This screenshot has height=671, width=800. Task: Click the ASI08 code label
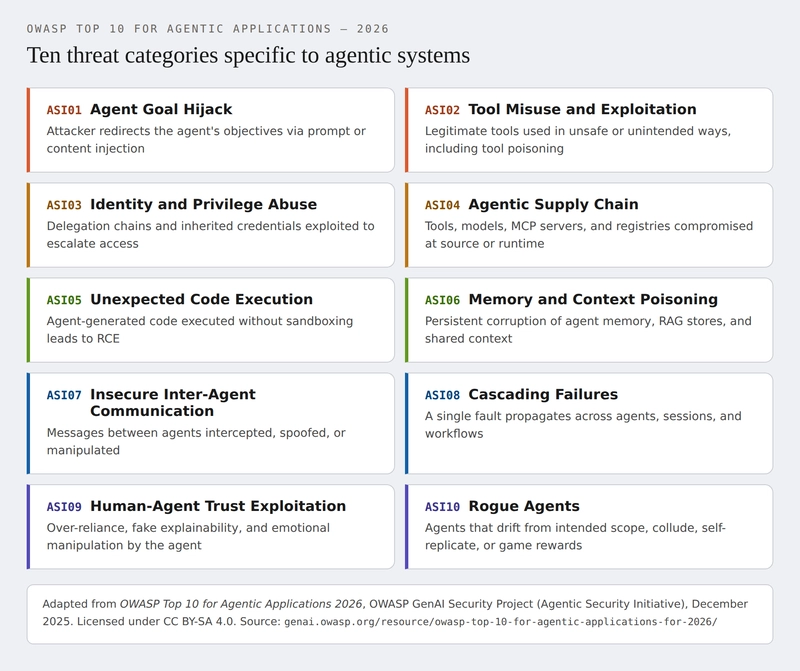coord(442,394)
